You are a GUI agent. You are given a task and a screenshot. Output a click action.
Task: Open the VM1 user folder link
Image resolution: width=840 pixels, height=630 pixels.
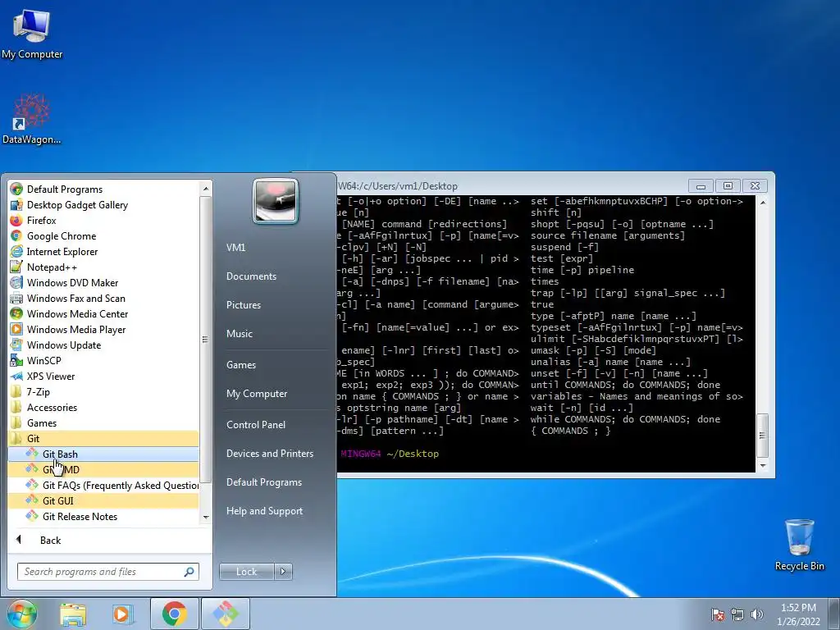(235, 248)
